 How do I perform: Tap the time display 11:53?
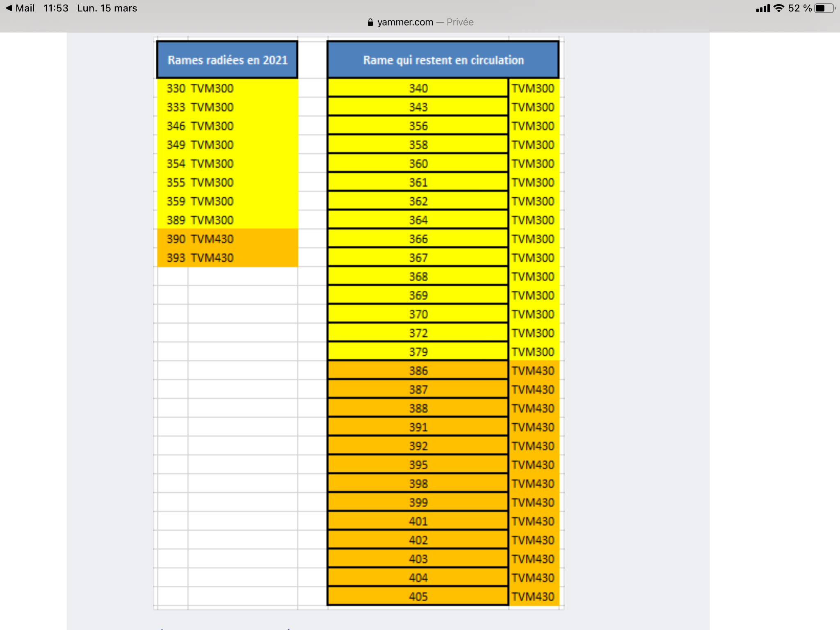click(56, 8)
